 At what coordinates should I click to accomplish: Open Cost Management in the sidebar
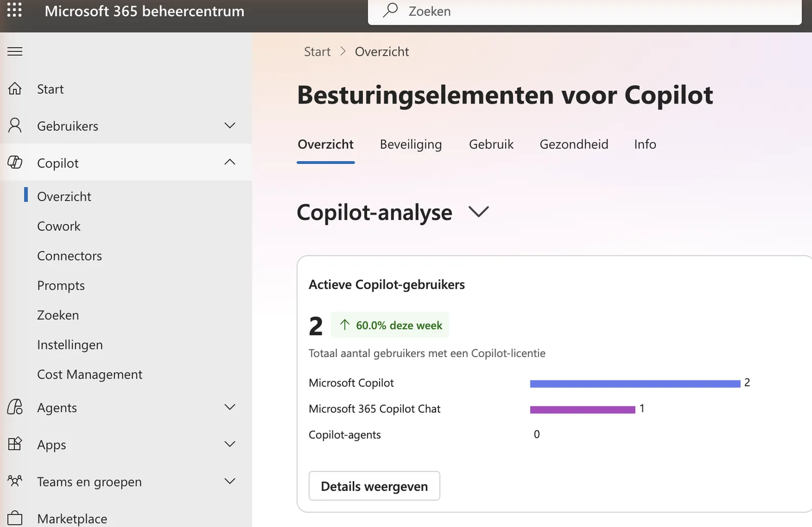point(90,374)
